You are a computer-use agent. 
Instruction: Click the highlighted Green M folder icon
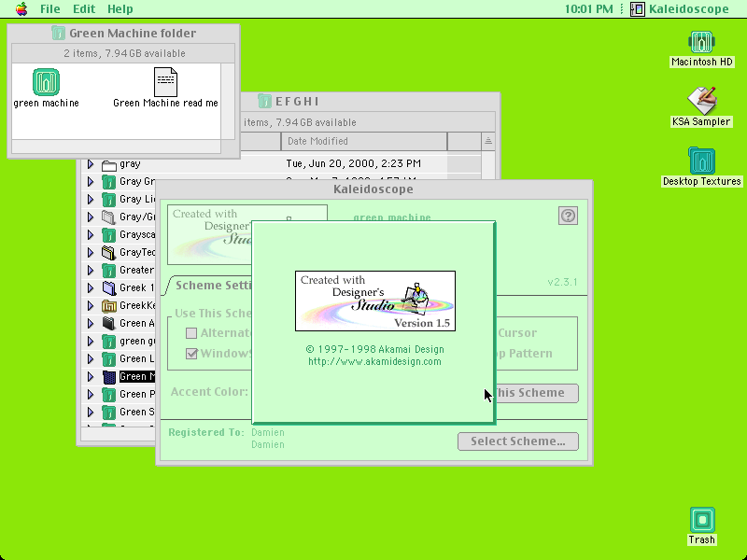(109, 377)
